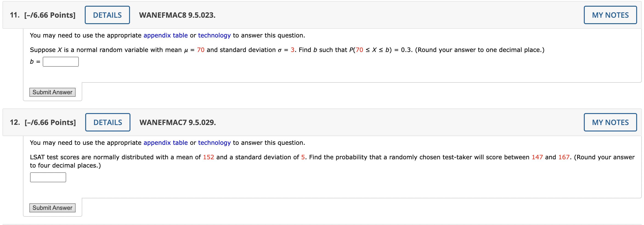644x225 pixels.
Task: Click the probability answer box in question 12
Action: pyautogui.click(x=48, y=177)
